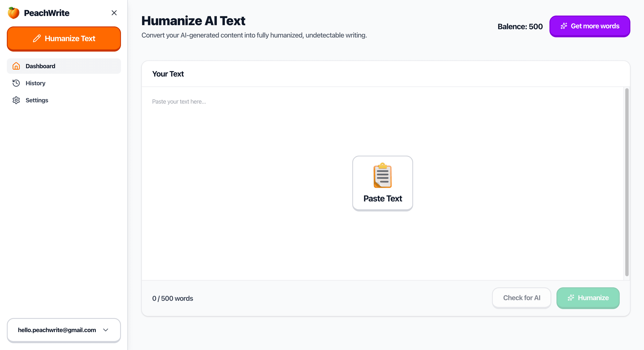Click the History clock icon

point(16,83)
